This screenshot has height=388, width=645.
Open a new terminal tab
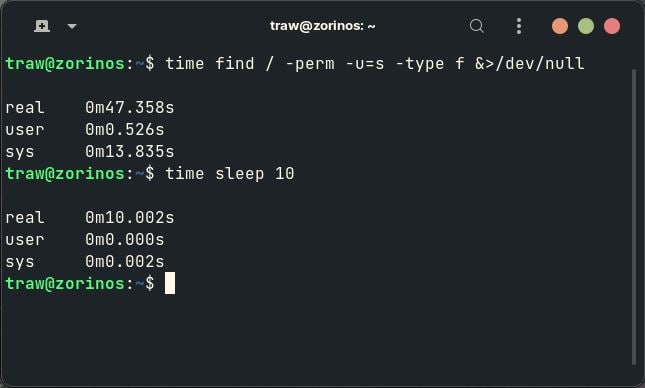click(42, 26)
